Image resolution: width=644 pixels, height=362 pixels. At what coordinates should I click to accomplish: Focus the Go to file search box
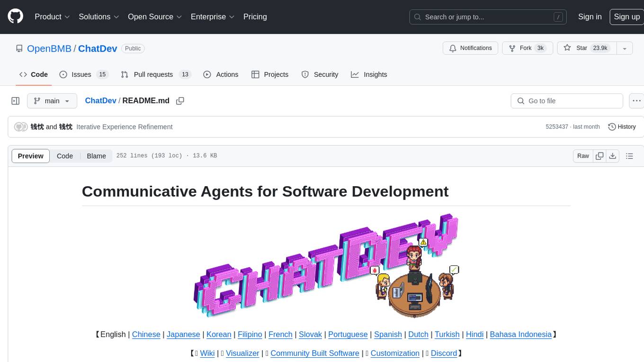click(x=567, y=101)
